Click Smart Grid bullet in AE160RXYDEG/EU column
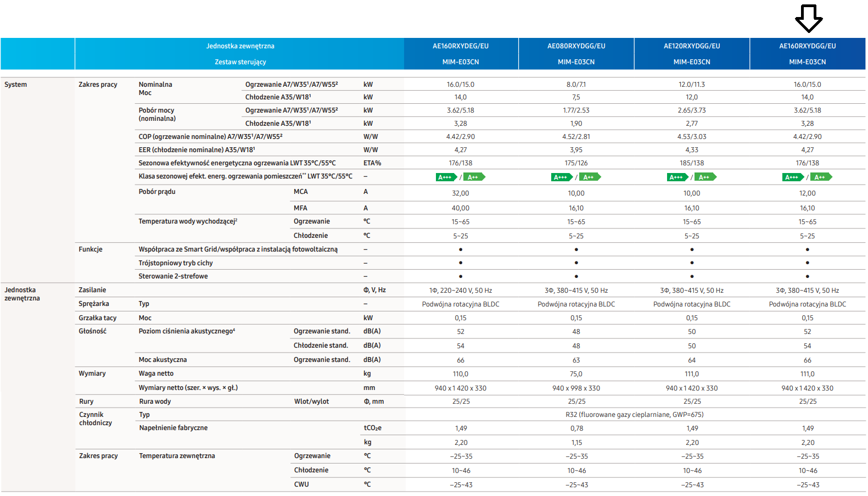 [x=461, y=249]
